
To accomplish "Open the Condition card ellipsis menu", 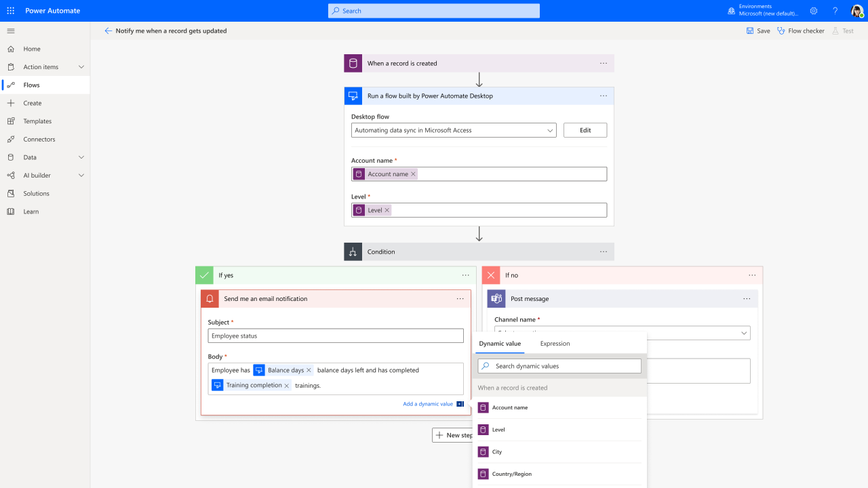I will point(603,251).
